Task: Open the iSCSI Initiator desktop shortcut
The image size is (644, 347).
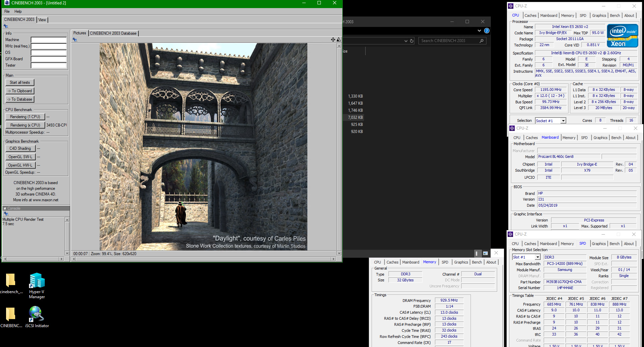Action: pyautogui.click(x=37, y=317)
